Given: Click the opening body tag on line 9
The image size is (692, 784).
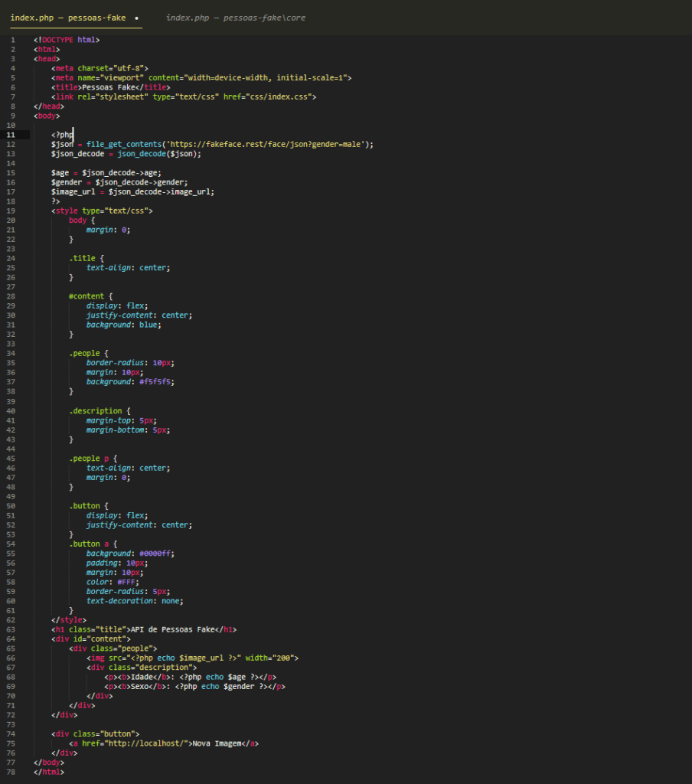Looking at the screenshot, I should tap(47, 116).
